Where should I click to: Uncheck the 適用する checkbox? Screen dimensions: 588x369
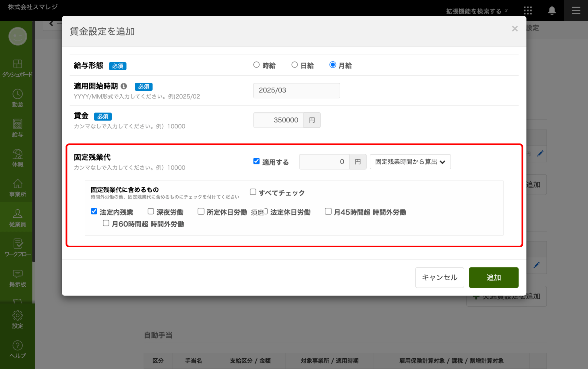tap(256, 161)
